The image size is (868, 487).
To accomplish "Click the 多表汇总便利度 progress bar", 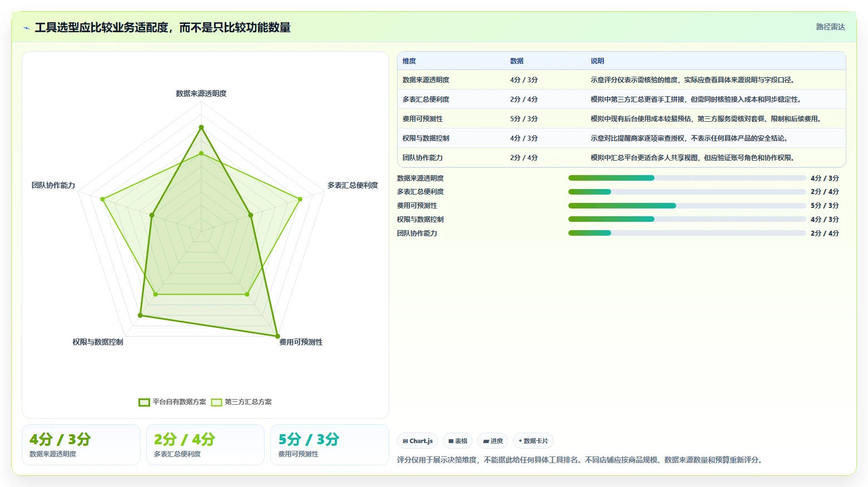I will [687, 192].
